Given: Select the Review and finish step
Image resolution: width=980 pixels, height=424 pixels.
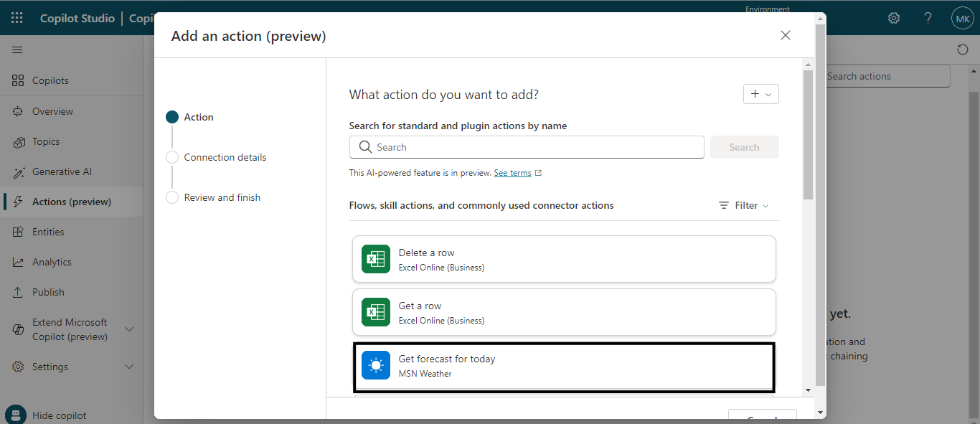Looking at the screenshot, I should [x=222, y=197].
